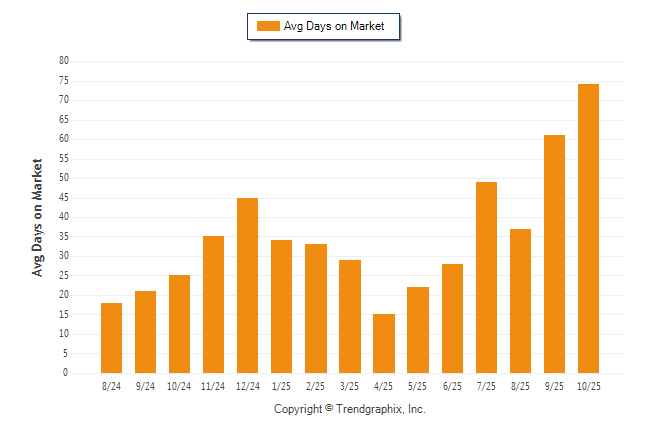Click the 12/24 x-axis label
Viewport: 646px width, 434px height.
click(247, 386)
